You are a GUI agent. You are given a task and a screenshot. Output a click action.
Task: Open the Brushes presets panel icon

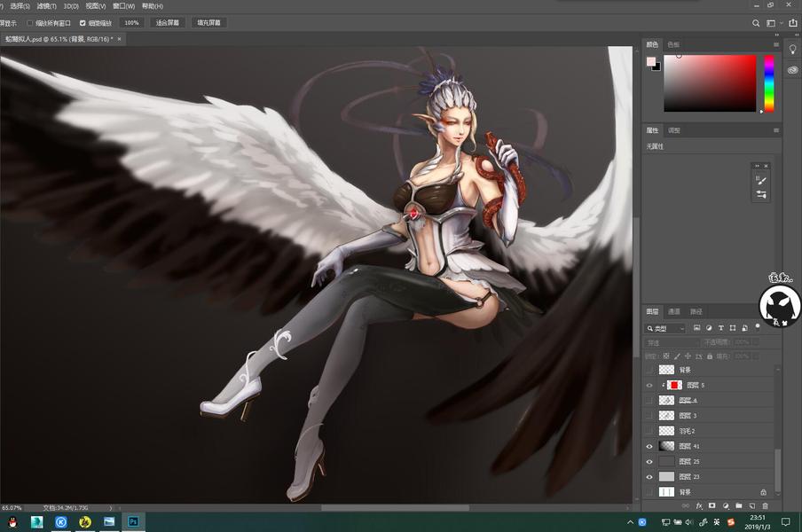click(761, 195)
